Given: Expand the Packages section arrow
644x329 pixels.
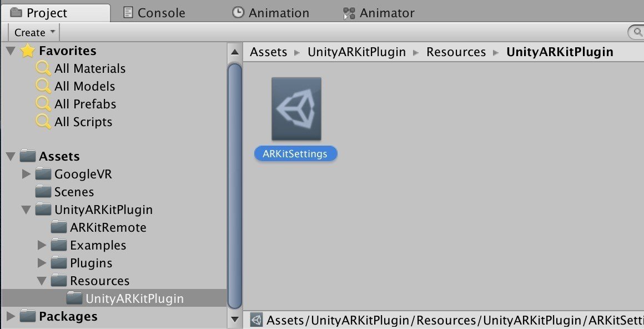Looking at the screenshot, I should 11,316.
